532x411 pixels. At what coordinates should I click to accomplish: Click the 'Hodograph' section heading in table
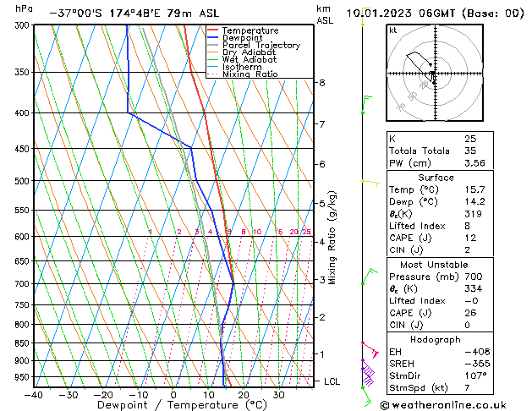436,340
